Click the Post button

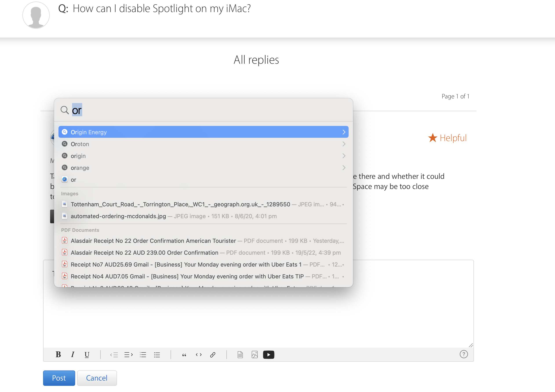(59, 378)
